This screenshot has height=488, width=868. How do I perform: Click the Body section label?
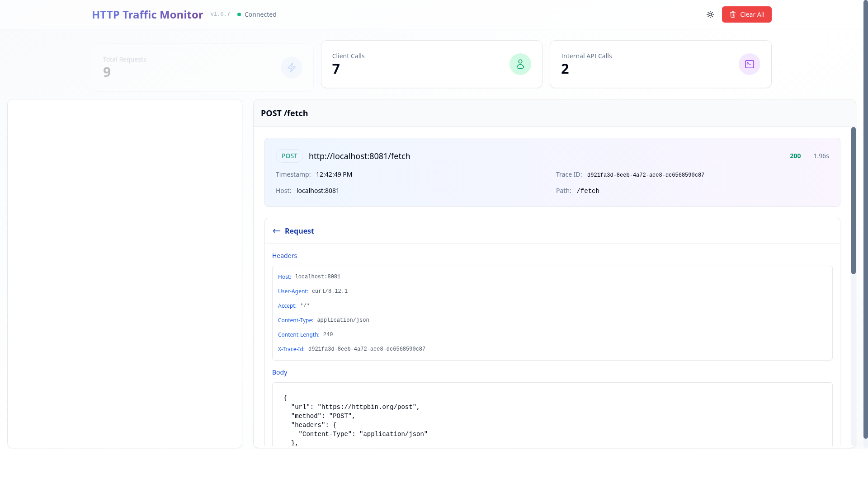[279, 372]
